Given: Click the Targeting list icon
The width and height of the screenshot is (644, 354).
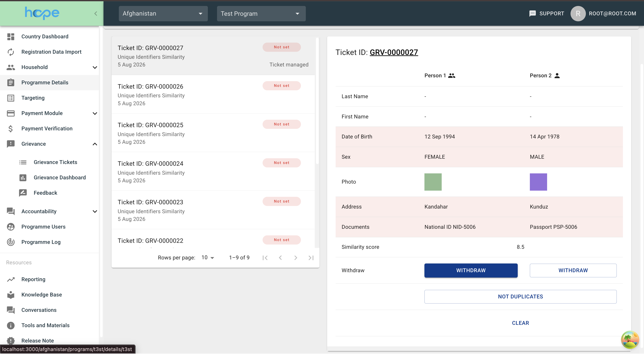Looking at the screenshot, I should click(11, 98).
